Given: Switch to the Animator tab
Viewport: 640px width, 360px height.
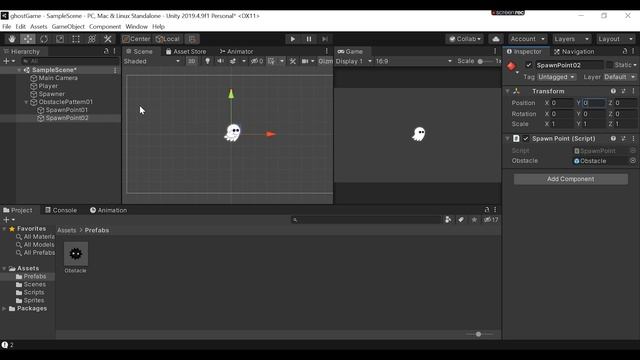Looking at the screenshot, I should (236, 51).
